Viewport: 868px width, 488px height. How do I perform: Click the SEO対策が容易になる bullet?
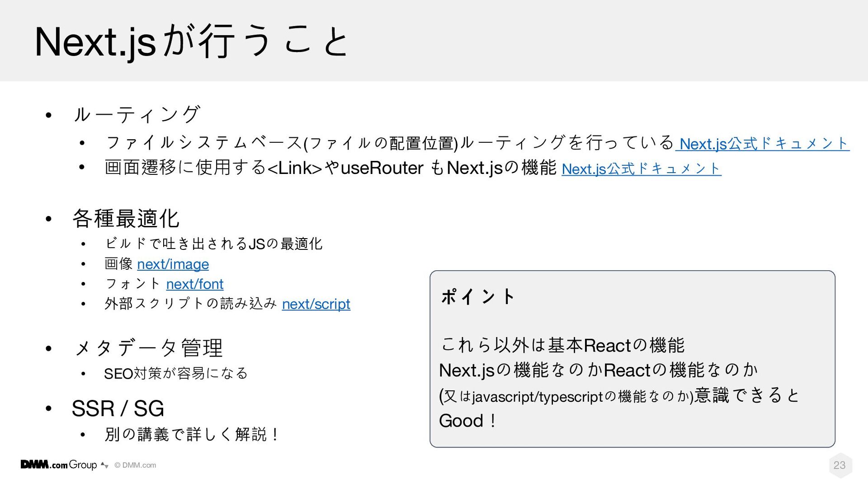click(x=176, y=373)
